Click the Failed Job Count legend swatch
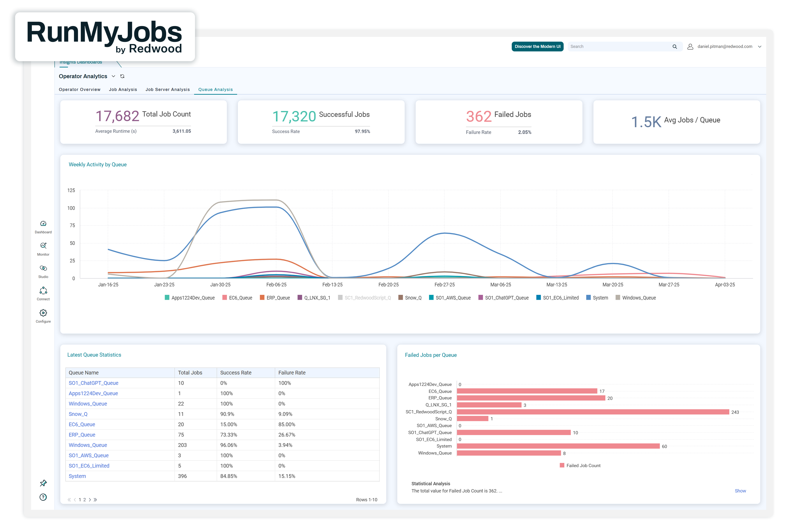Viewport: 791px width, 532px height. [562, 465]
